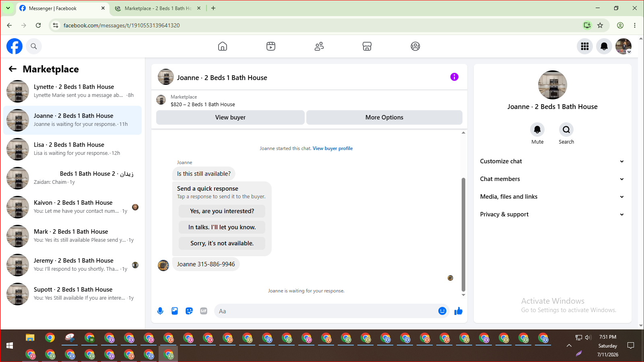Screen dimensions: 644x362
Task: Click the chat message scrollbar
Action: tap(463, 234)
